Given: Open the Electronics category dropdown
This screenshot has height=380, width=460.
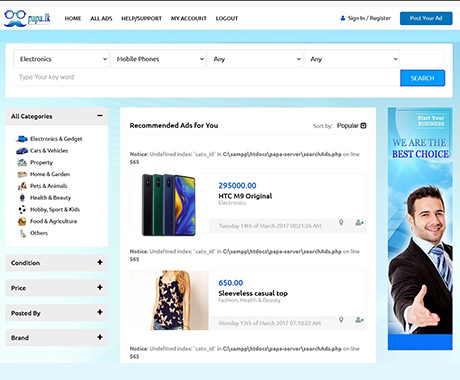Looking at the screenshot, I should click(61, 59).
